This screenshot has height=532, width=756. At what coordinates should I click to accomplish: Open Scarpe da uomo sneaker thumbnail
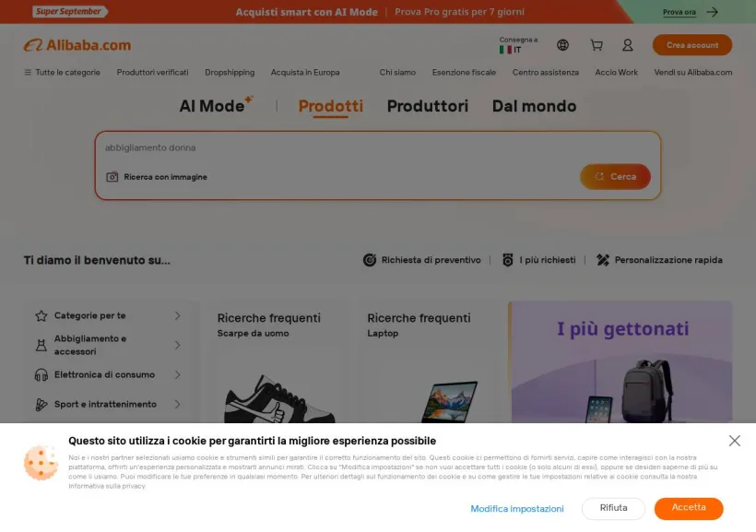(x=278, y=399)
